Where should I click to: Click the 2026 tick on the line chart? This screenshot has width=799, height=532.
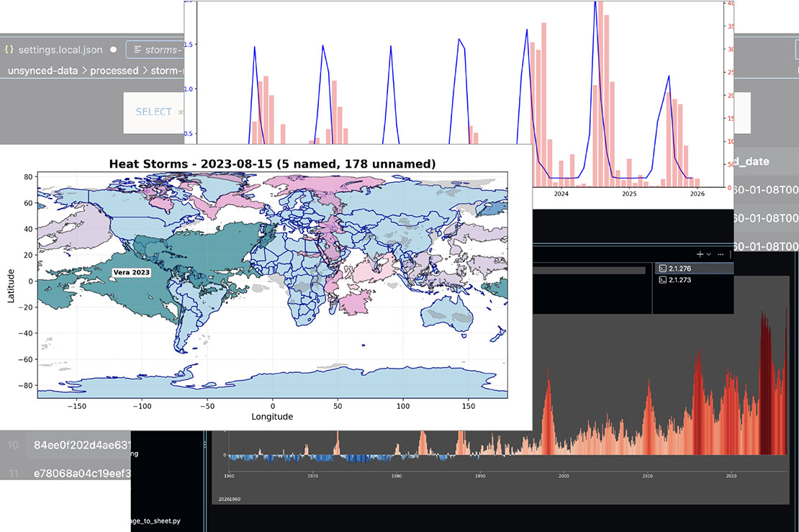(697, 194)
